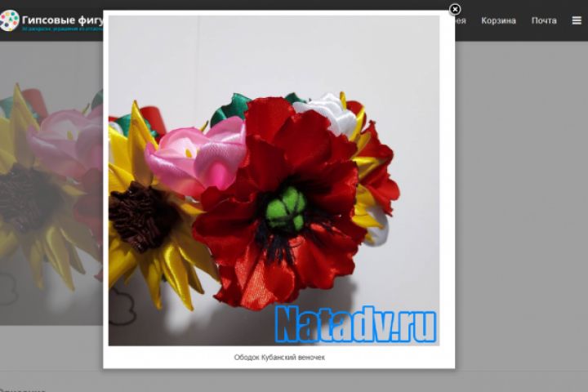Open the Почта menu item
This screenshot has height=392, width=588.
click(544, 20)
